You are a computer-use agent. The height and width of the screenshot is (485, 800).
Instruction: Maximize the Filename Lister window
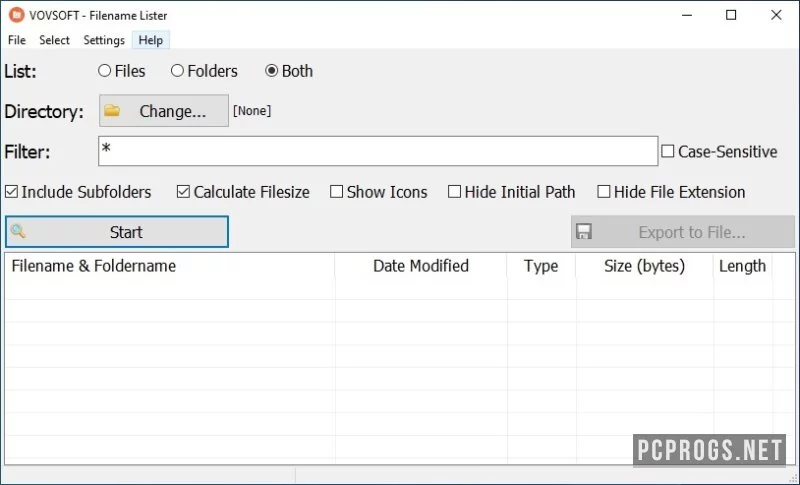731,15
